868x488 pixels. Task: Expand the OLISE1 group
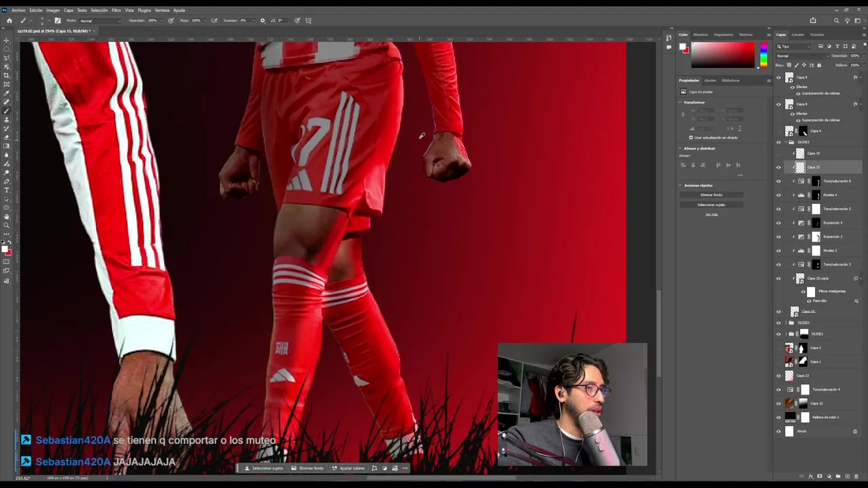click(x=786, y=333)
